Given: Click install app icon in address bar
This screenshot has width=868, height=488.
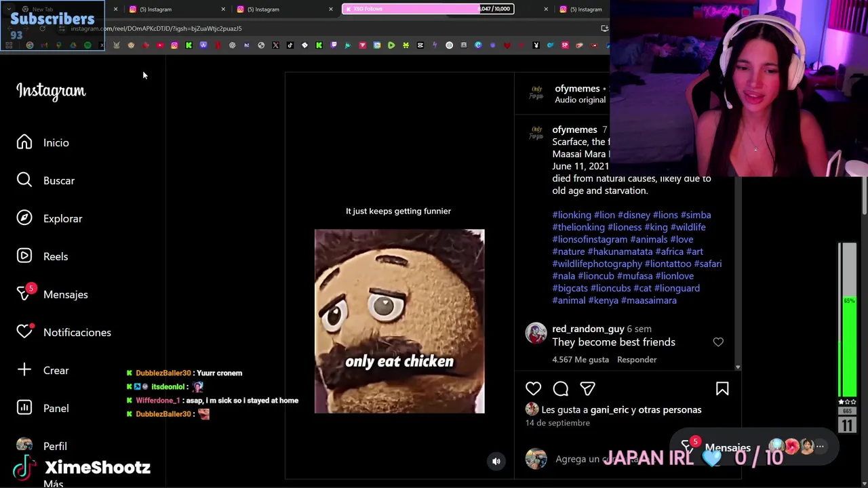Looking at the screenshot, I should [x=604, y=28].
